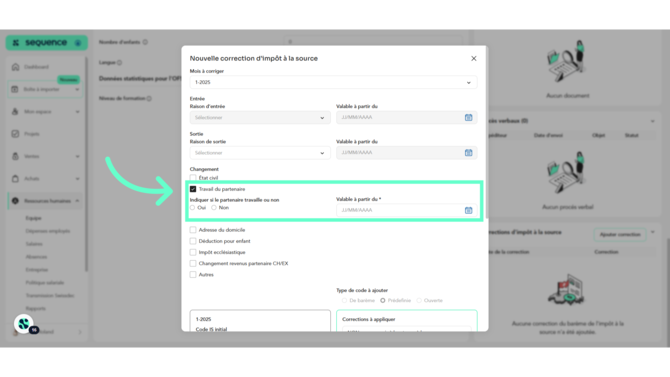This screenshot has width=670, height=377.
Task: Expand the Ventes menu chevron
Action: point(77,156)
